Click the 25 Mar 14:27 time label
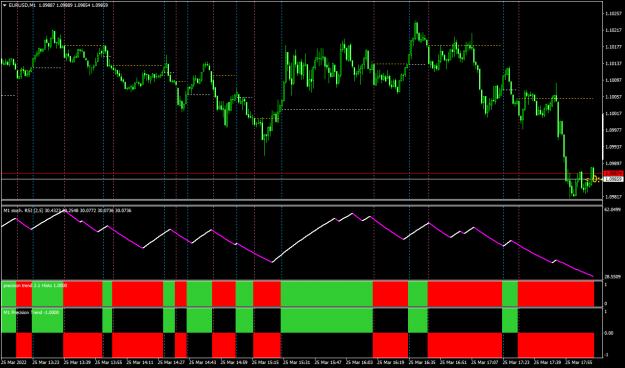Screen dimensions: 625x368 coord(171,363)
